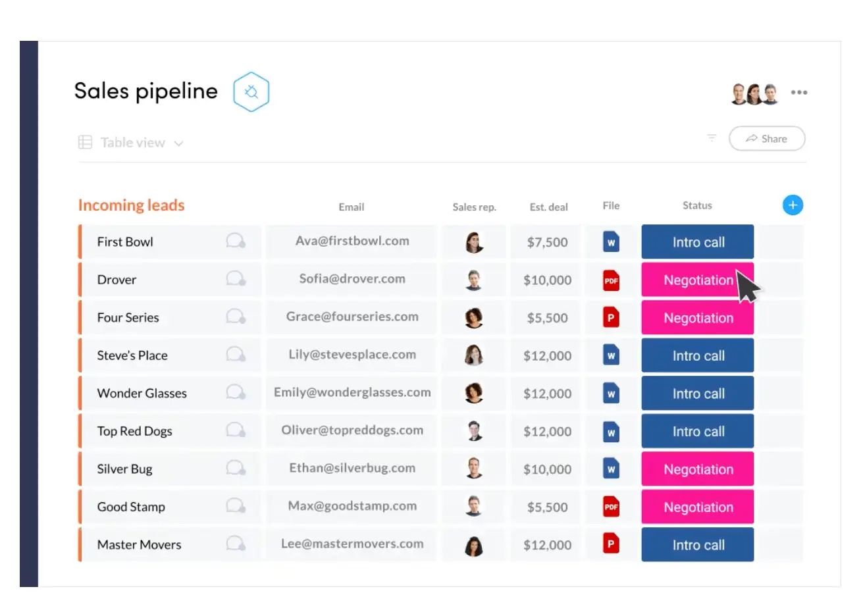Change the Intro call status for Master Movers

[x=697, y=545]
